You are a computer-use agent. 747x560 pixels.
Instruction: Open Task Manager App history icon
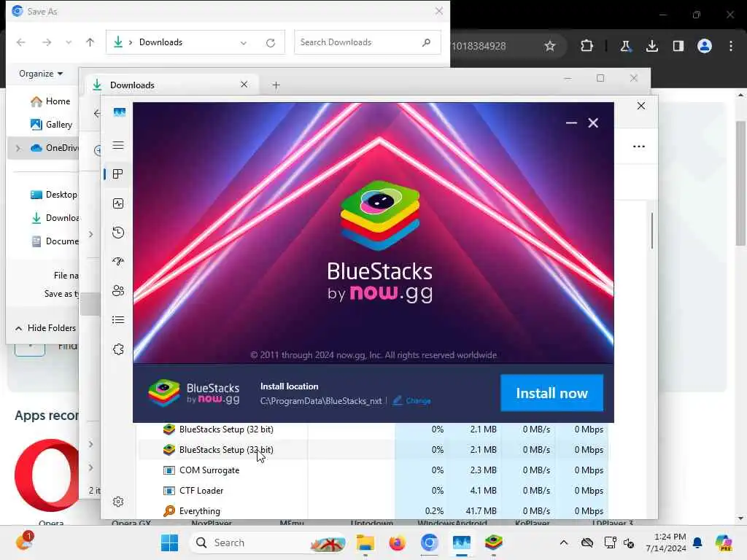pyautogui.click(x=118, y=233)
